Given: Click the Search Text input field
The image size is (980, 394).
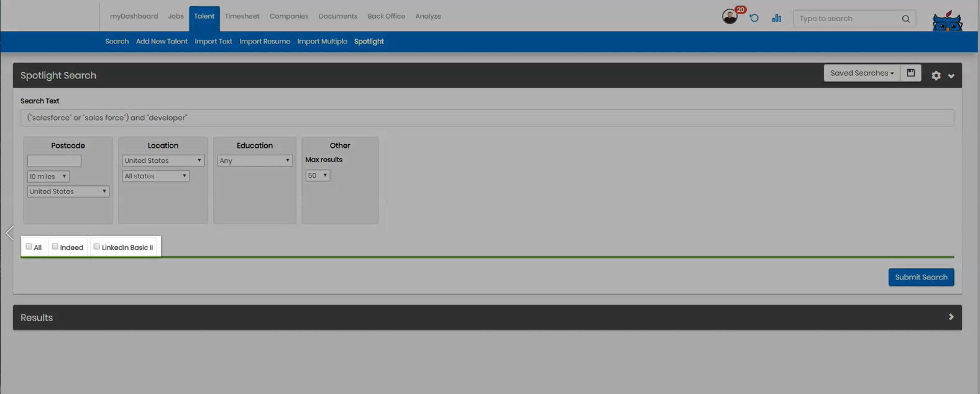Looking at the screenshot, I should tap(487, 117).
